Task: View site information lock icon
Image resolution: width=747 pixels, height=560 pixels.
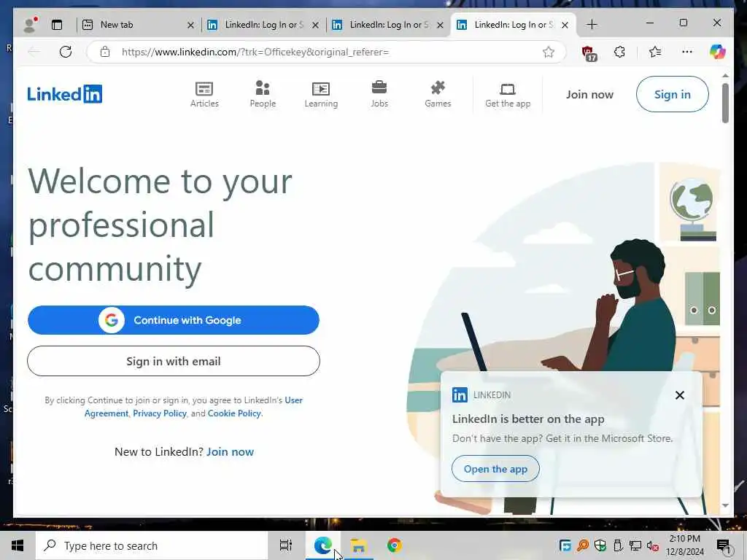Action: (105, 52)
